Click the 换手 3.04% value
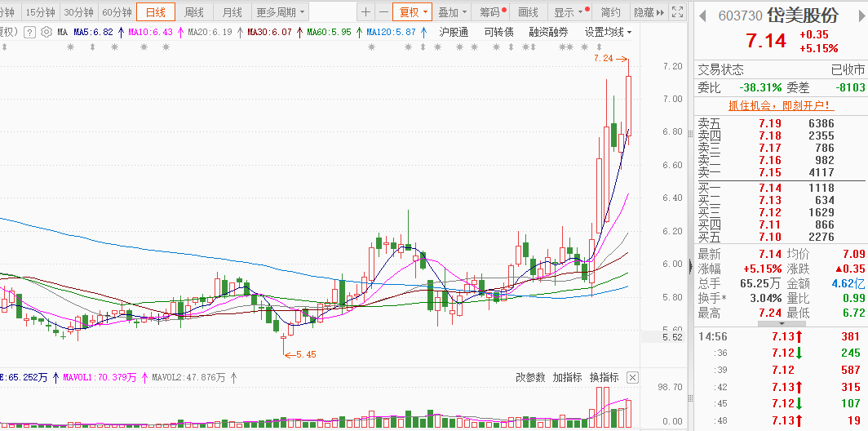Screen dimensions: 868x431 coord(766,299)
